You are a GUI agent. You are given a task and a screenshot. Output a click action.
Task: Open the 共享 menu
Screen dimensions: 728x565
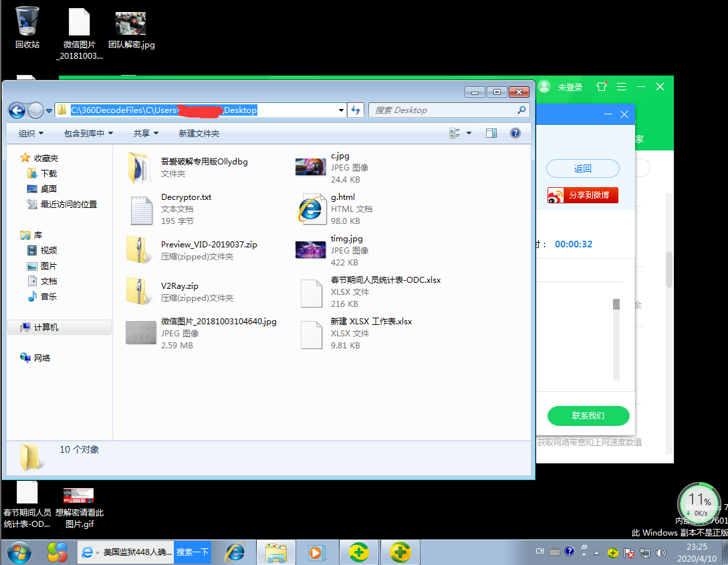click(146, 133)
